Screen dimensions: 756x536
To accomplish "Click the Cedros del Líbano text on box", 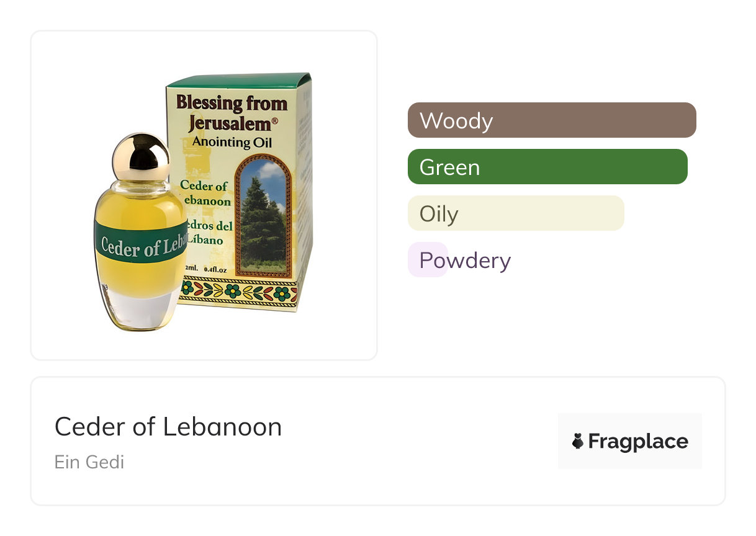I will pyautogui.click(x=209, y=233).
